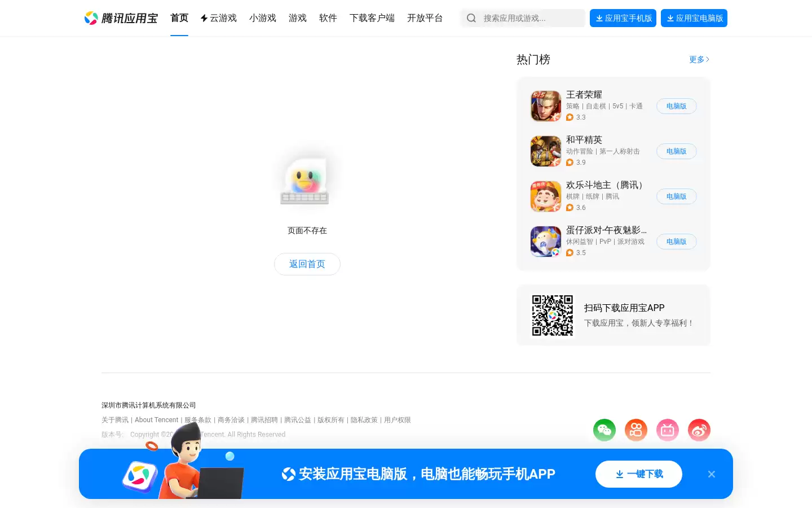This screenshot has height=508, width=812.
Task: Go to the 小游戏 section
Action: coord(263,18)
